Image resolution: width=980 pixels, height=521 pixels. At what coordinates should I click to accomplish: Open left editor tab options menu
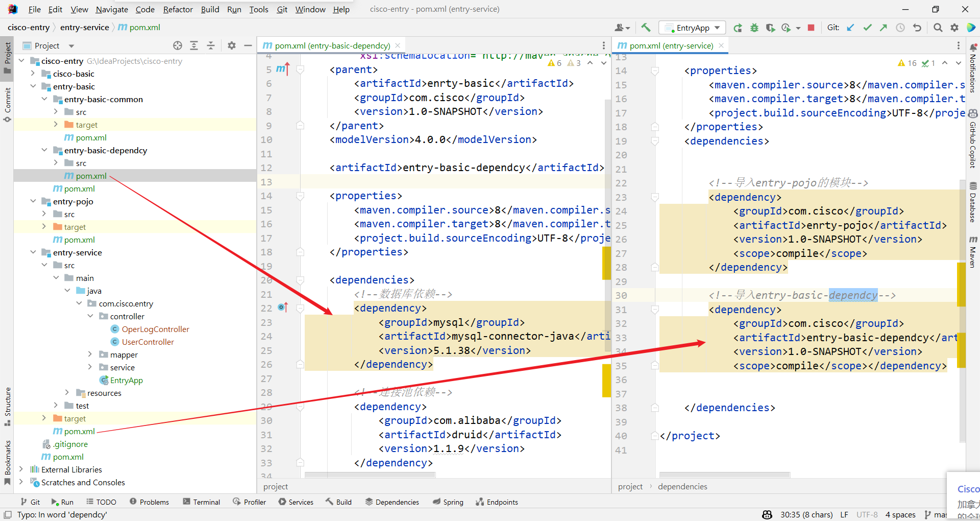pos(603,45)
